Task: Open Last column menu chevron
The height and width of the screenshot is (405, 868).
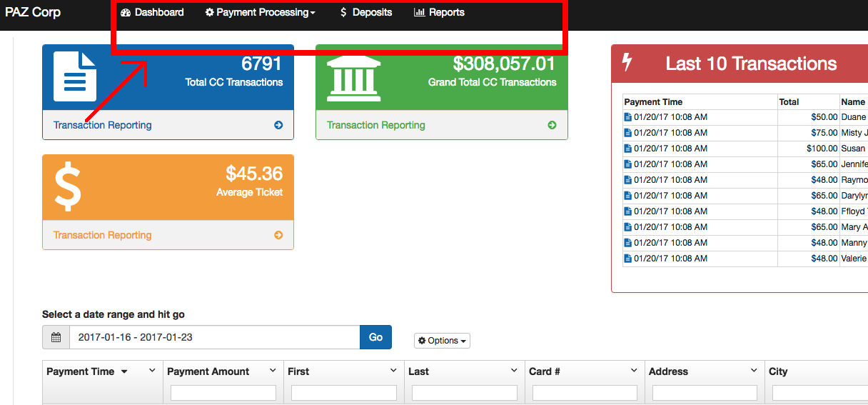Action: [x=514, y=371]
